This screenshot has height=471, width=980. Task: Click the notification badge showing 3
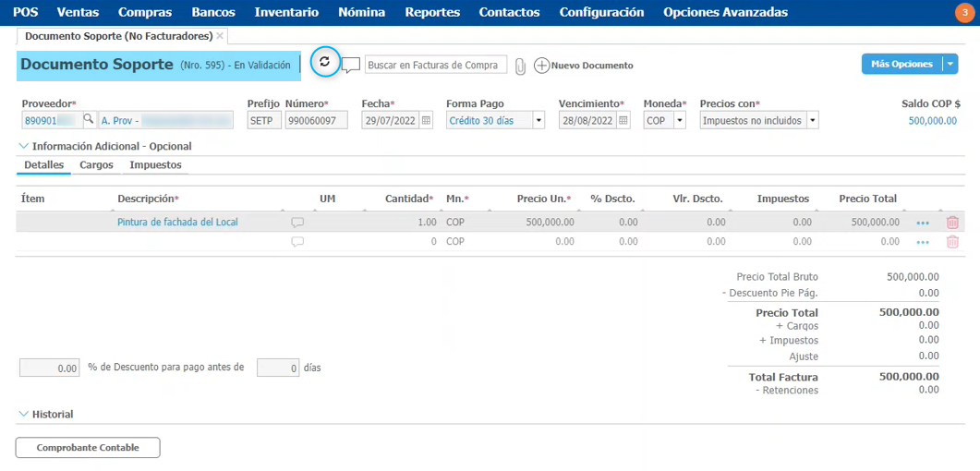tap(964, 12)
